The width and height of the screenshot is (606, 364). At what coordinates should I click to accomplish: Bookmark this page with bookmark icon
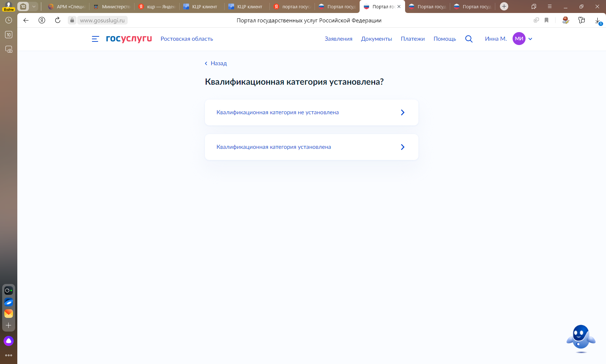[x=546, y=20]
